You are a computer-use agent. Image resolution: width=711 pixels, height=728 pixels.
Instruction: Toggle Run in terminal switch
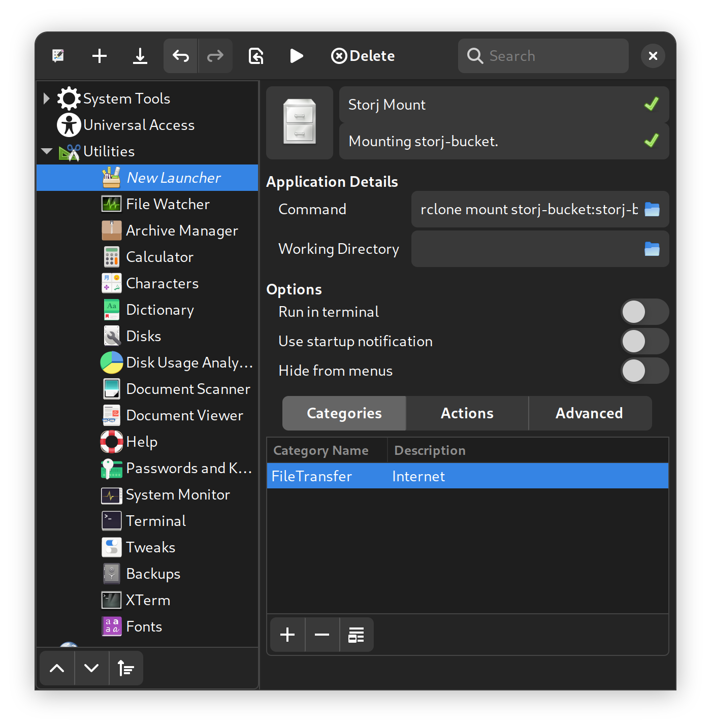tap(645, 312)
